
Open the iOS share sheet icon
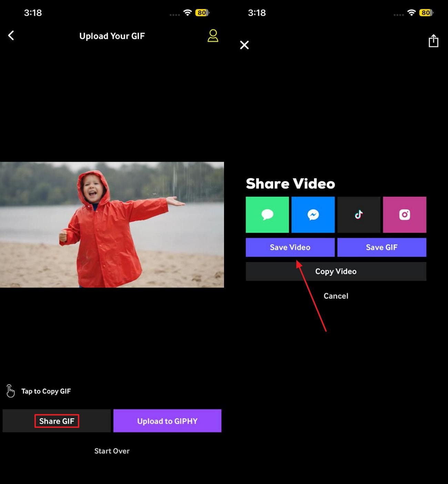[x=433, y=41]
